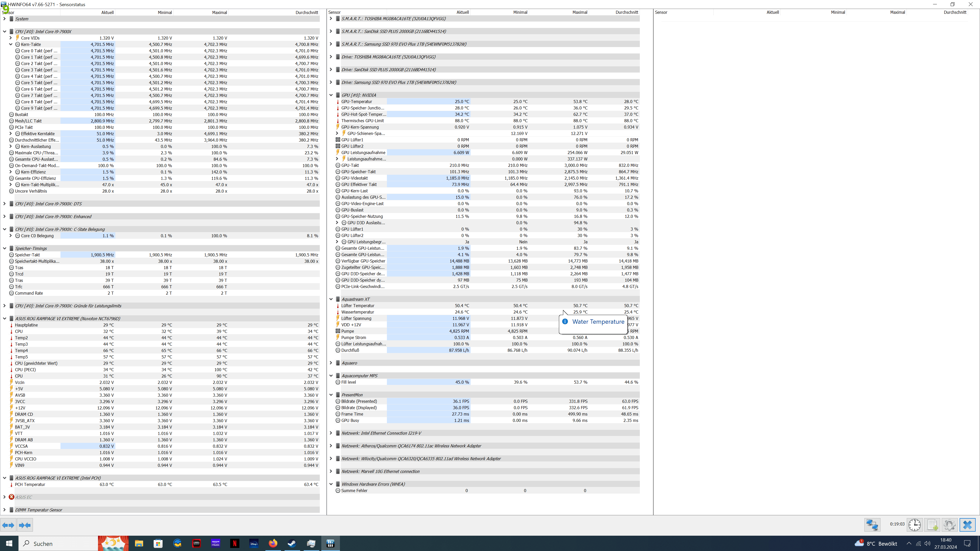The width and height of the screenshot is (980, 551).
Task: Open Disney+ from the taskbar
Action: [254, 543]
